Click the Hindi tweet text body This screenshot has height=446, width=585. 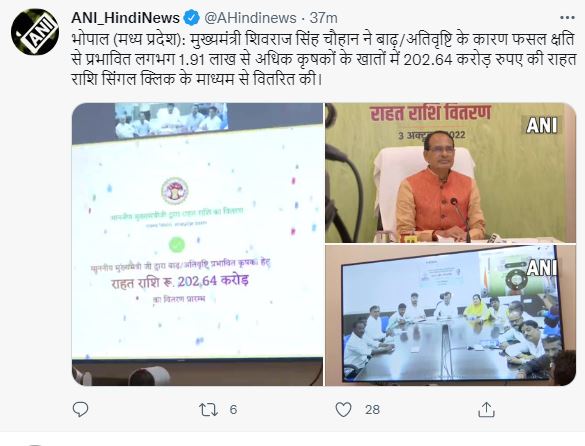click(x=324, y=59)
